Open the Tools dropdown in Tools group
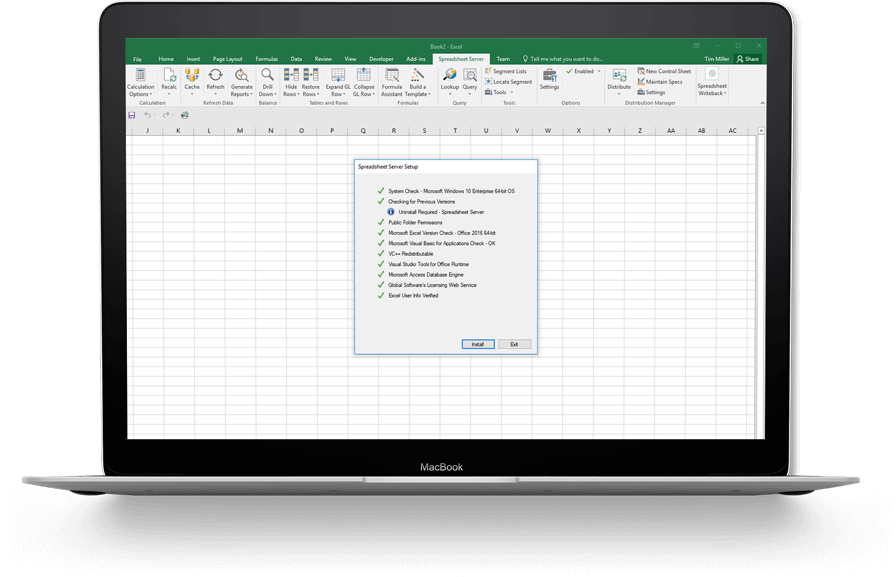Viewport: 896px width, 577px height. click(x=499, y=92)
